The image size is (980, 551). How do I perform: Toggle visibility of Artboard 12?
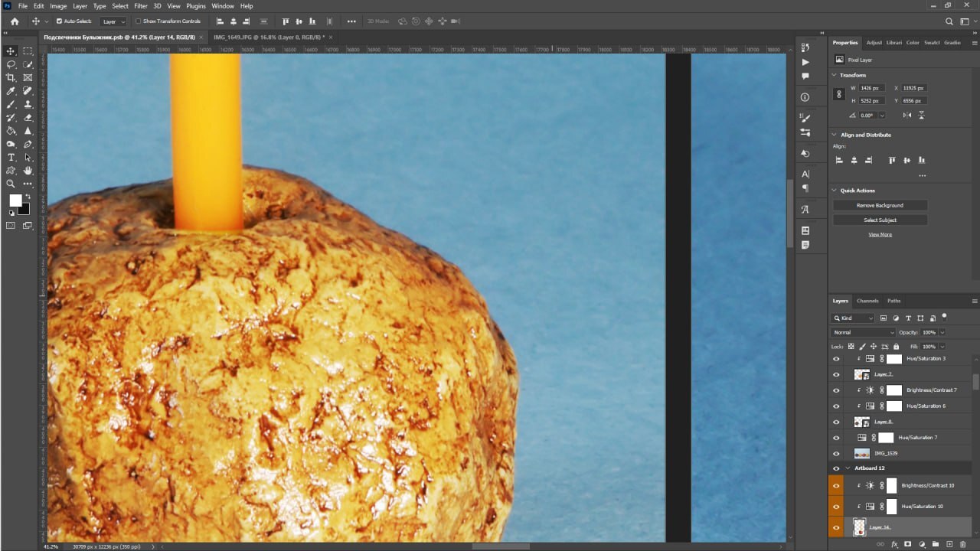[836, 468]
